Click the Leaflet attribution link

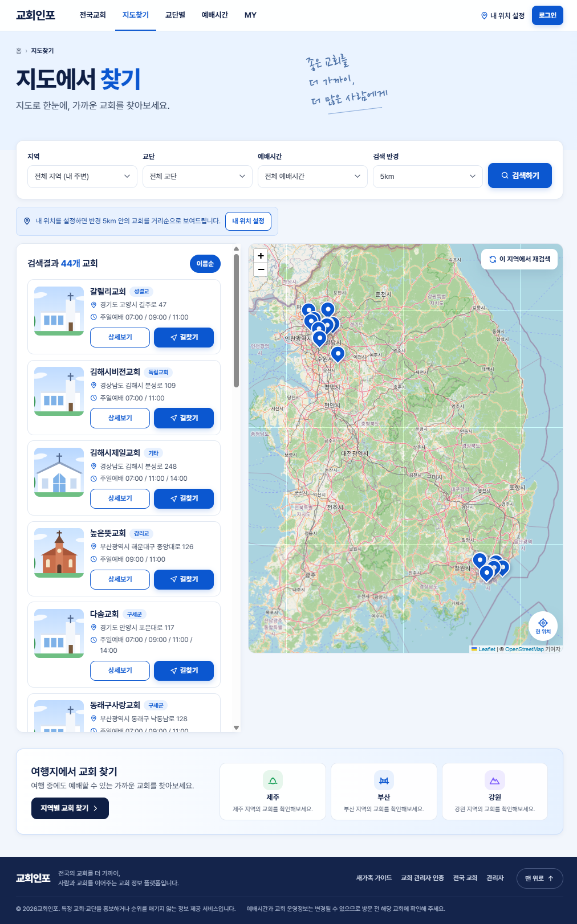[487, 649]
